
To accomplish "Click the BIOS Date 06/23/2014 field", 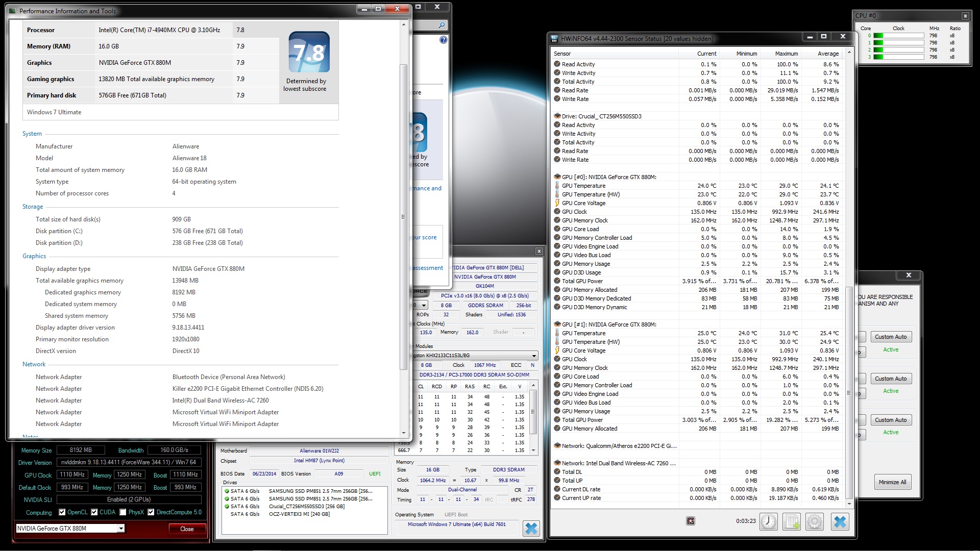I will coord(264,473).
